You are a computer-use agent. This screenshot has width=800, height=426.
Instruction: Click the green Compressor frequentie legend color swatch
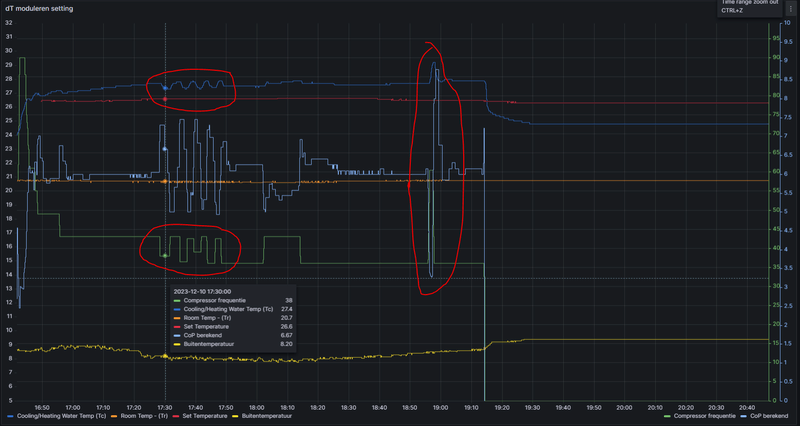[667, 416]
